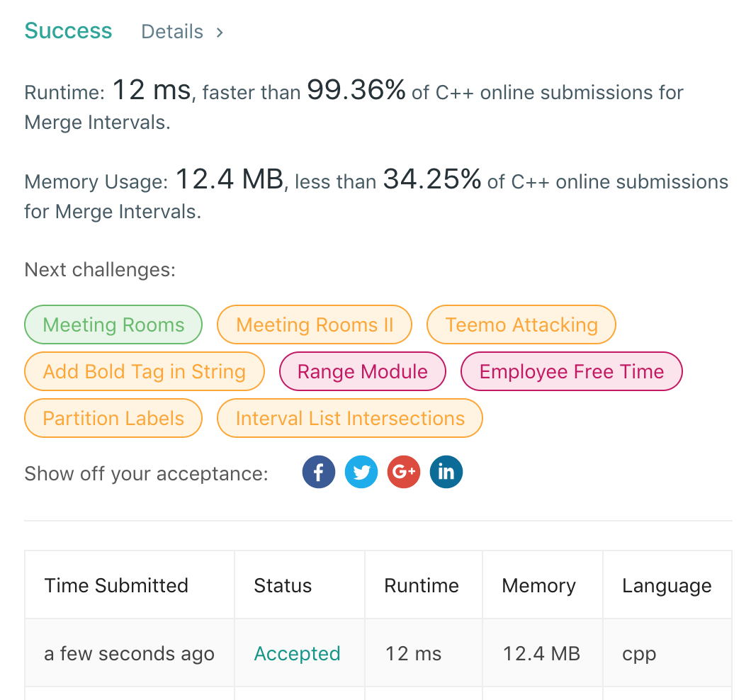Open the Meeting Rooms challenge
Screen dimensions: 751x700
(x=113, y=324)
